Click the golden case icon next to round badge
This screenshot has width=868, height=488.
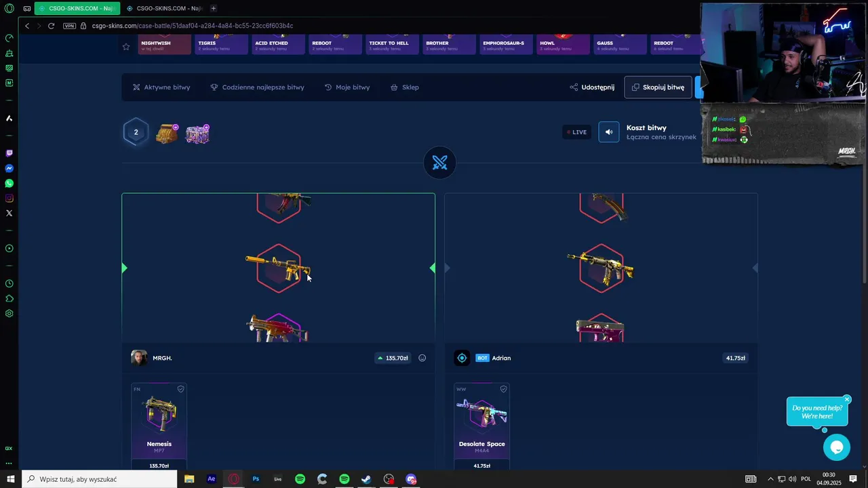click(167, 133)
